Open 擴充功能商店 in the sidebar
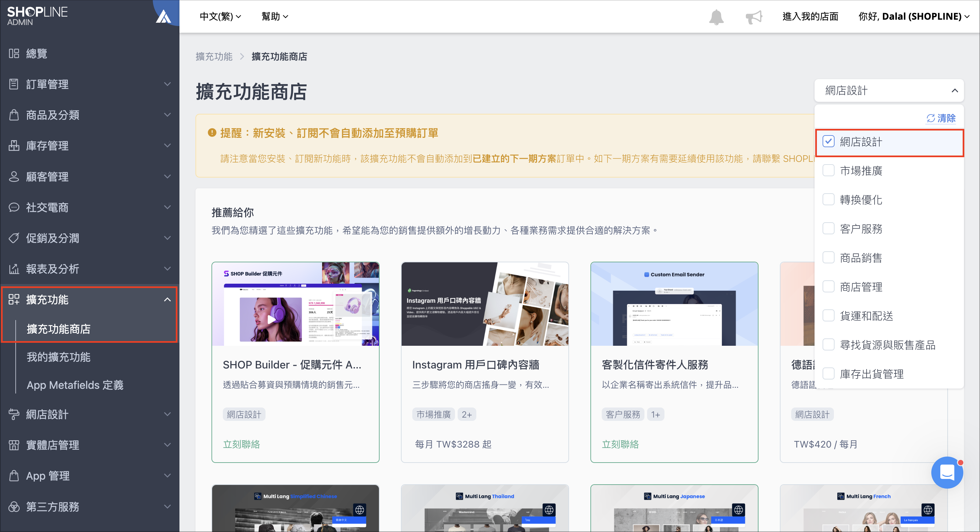Image resolution: width=980 pixels, height=532 pixels. pos(59,329)
